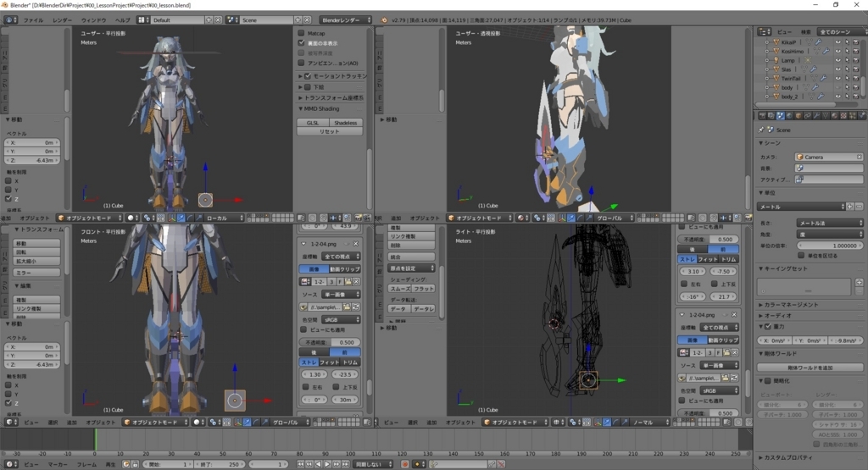Open the Texture properties tab icon
The image size is (868, 470).
(x=843, y=115)
